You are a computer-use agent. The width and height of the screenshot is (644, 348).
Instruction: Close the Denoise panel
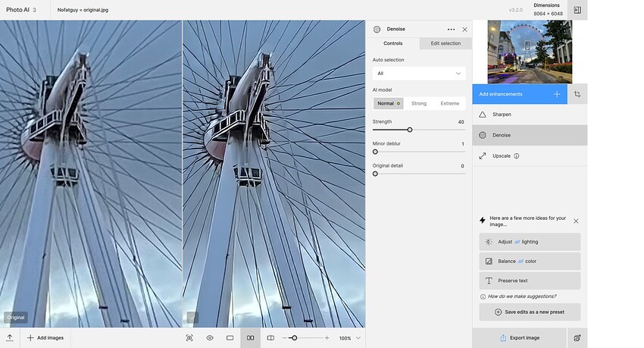(x=464, y=29)
